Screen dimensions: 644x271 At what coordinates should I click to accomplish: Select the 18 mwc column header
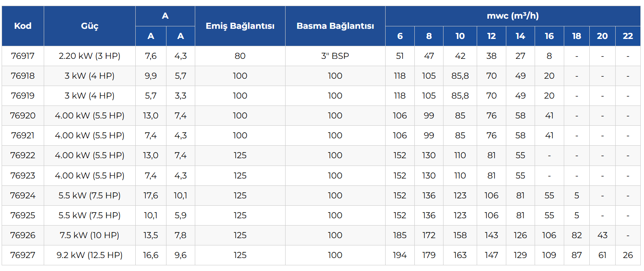576,36
